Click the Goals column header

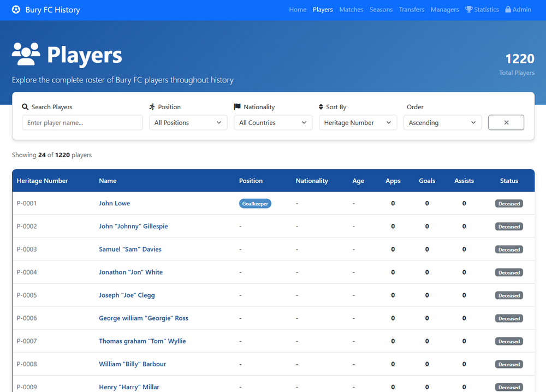click(427, 181)
